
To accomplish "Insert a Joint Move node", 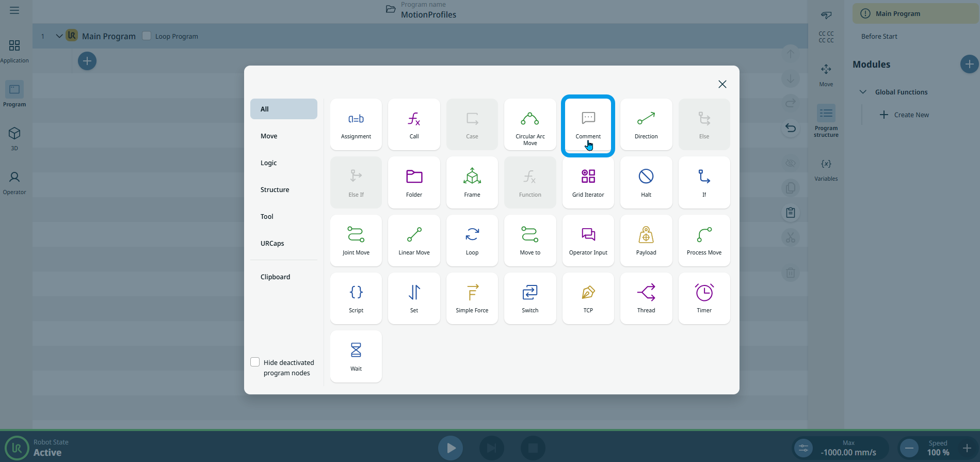I will coord(356,240).
